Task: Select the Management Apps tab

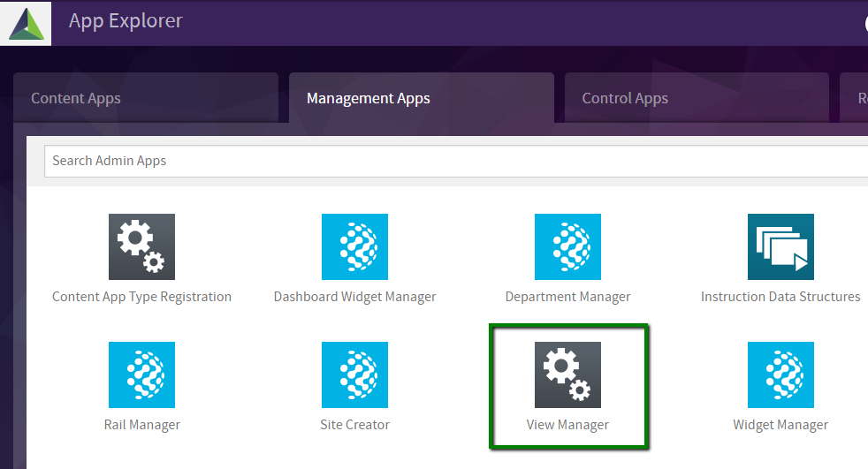Action: click(x=368, y=98)
